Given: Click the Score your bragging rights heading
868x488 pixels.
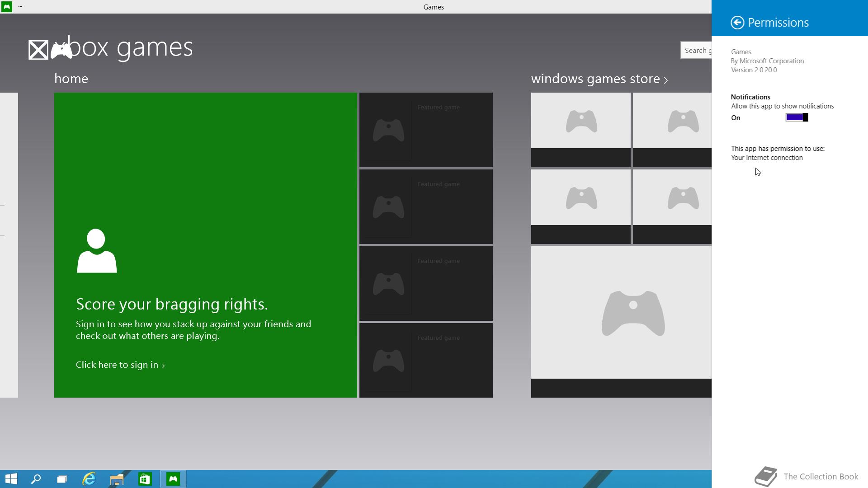Looking at the screenshot, I should click(x=172, y=304).
